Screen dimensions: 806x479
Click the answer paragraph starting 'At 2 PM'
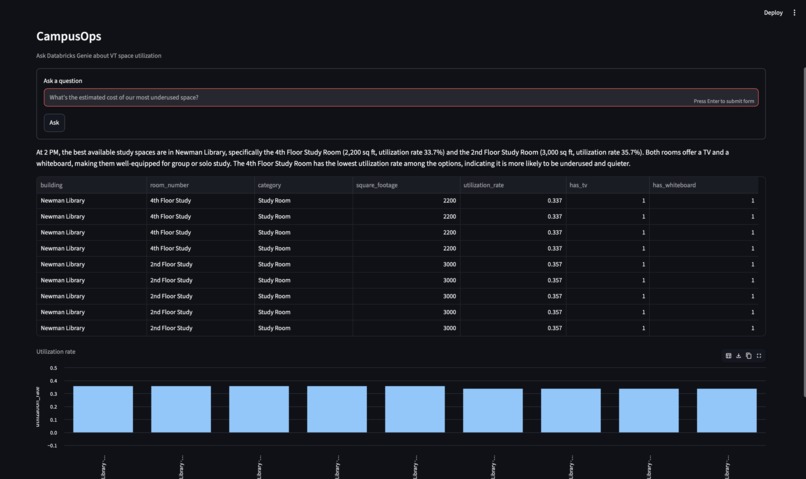coord(382,158)
